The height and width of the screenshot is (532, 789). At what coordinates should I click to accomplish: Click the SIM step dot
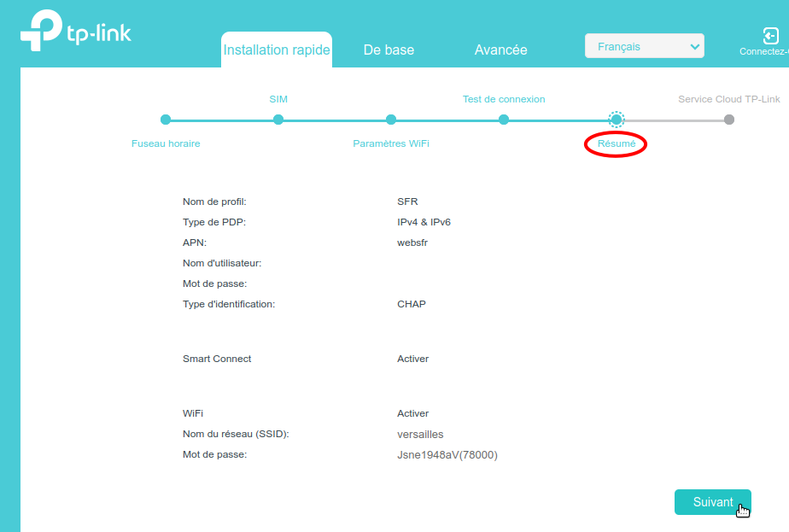tap(278, 120)
